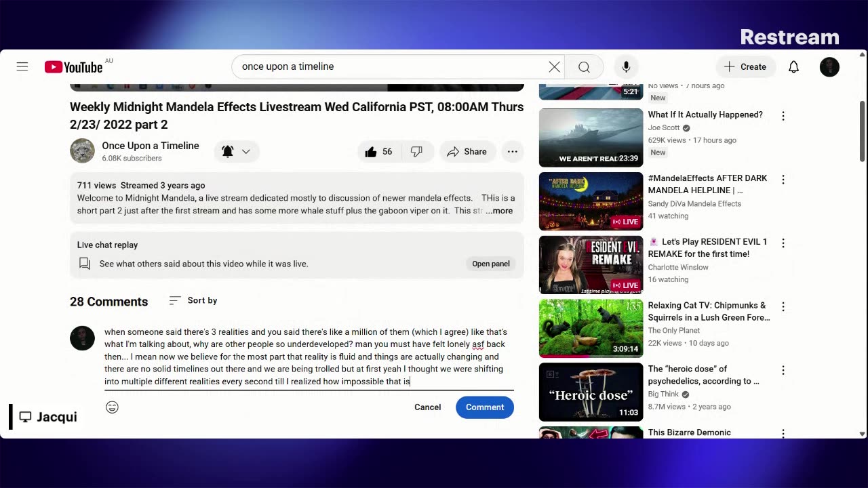The width and height of the screenshot is (868, 488).
Task: Start voice search with microphone icon
Action: pos(626,66)
